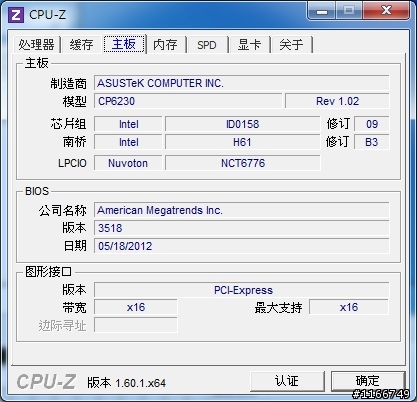Click the 认证 button
Screen dimensions: 417x402
tap(287, 381)
